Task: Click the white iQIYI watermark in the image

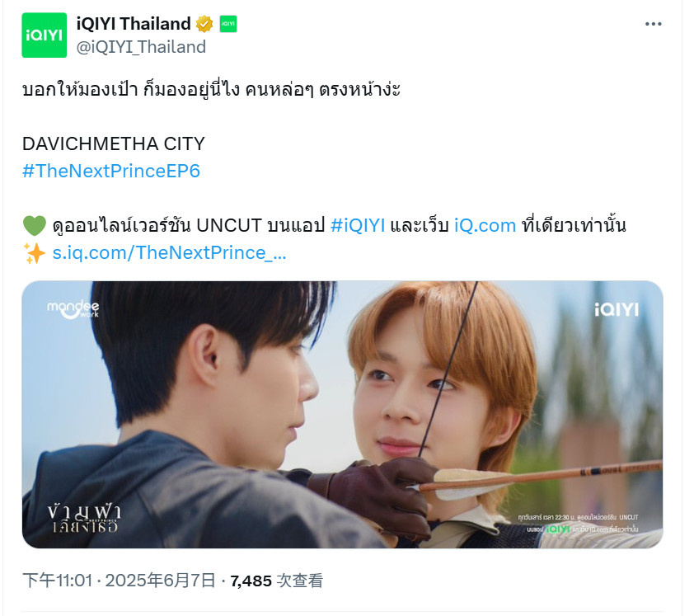Action: [617, 309]
